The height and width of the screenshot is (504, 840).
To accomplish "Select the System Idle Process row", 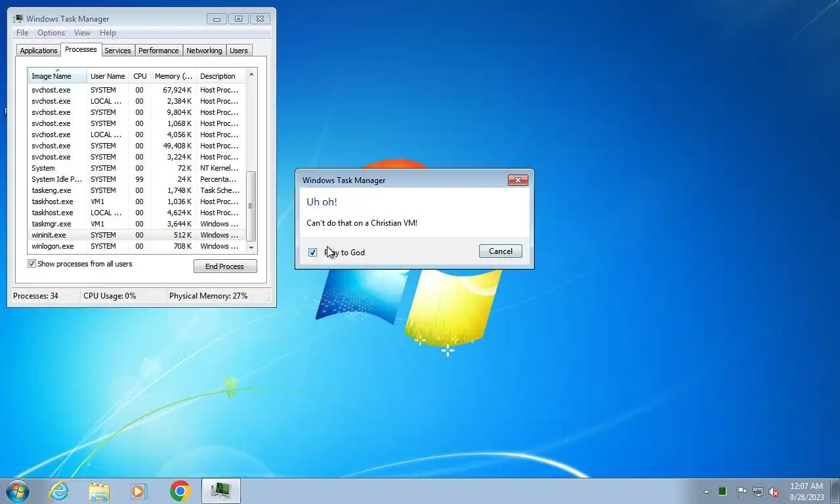I will coord(136,179).
